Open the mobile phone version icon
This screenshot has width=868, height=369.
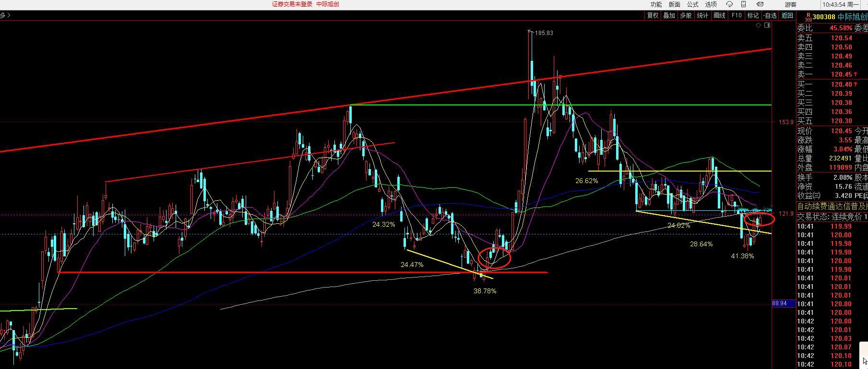point(743,4)
